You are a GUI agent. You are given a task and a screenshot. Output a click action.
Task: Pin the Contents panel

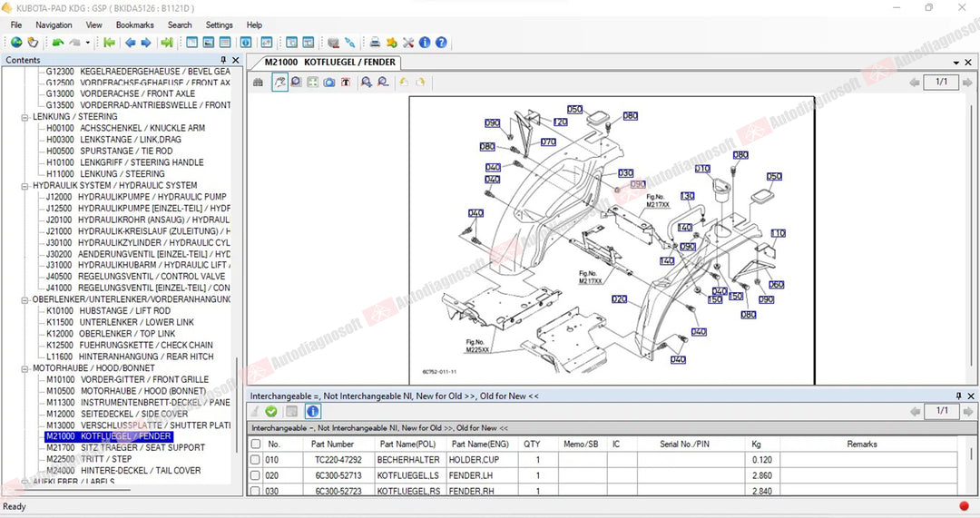click(223, 60)
